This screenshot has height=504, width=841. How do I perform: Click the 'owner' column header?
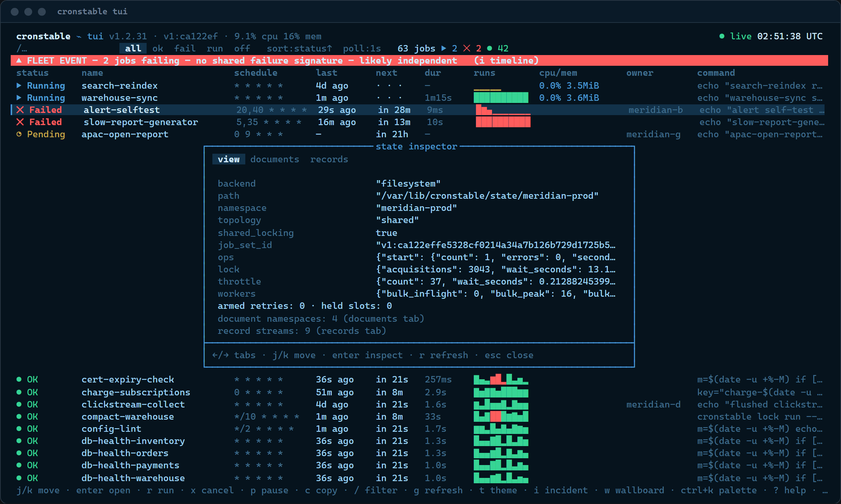pyautogui.click(x=640, y=73)
